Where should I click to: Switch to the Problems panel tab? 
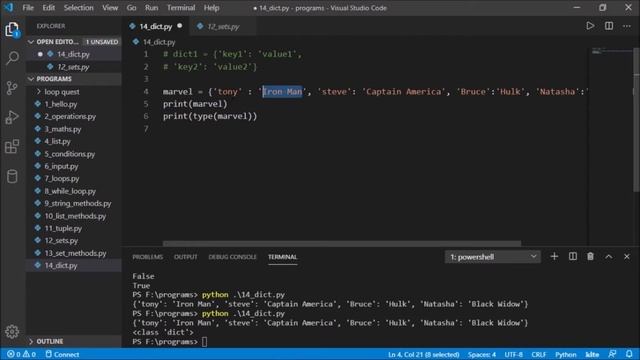click(x=147, y=257)
